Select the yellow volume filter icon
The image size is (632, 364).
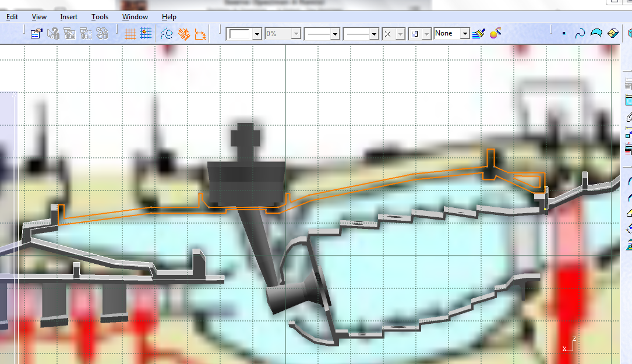pos(613,33)
